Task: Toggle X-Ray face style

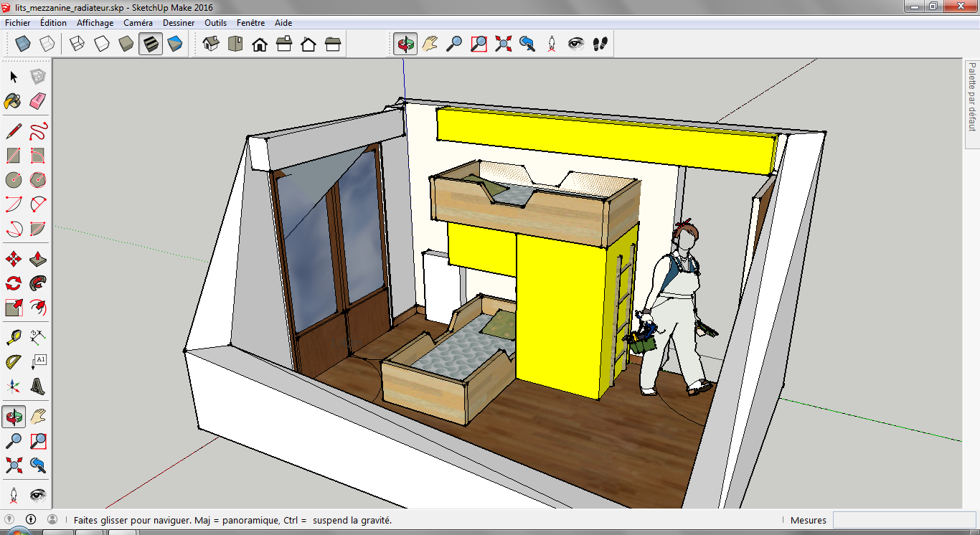Action: pos(23,44)
